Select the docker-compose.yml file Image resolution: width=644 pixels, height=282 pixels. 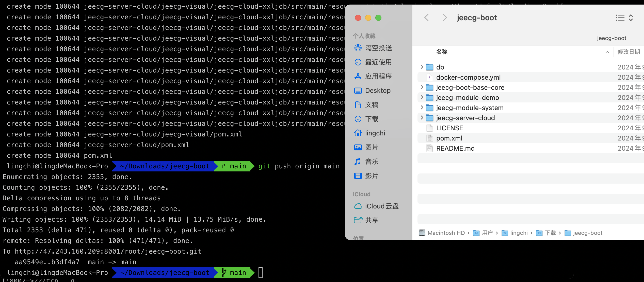[x=468, y=77]
